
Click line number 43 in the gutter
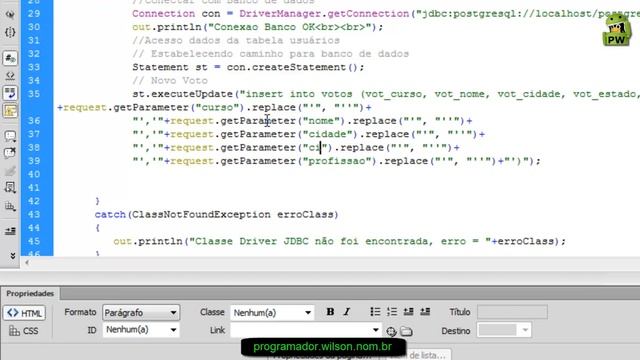point(34,214)
